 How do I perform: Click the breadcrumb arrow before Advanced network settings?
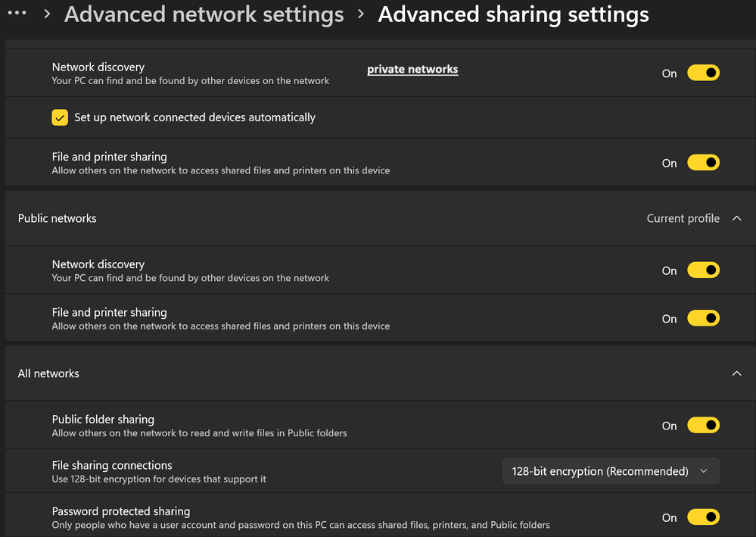47,14
